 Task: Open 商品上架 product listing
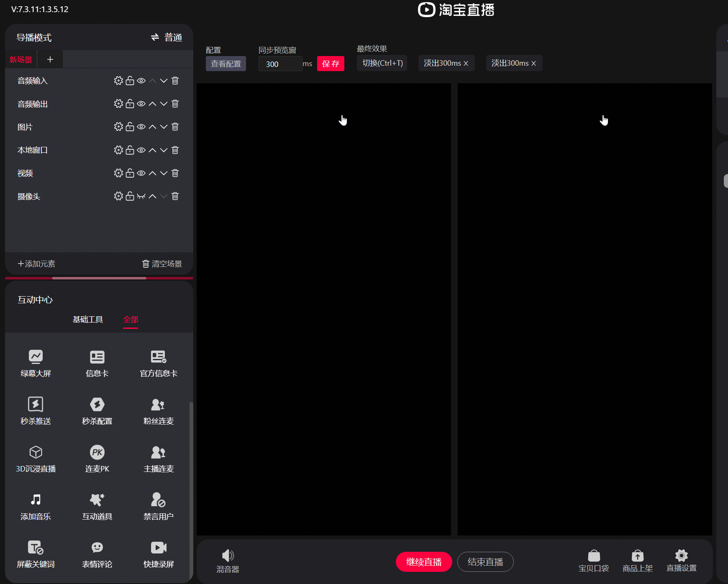click(x=638, y=561)
